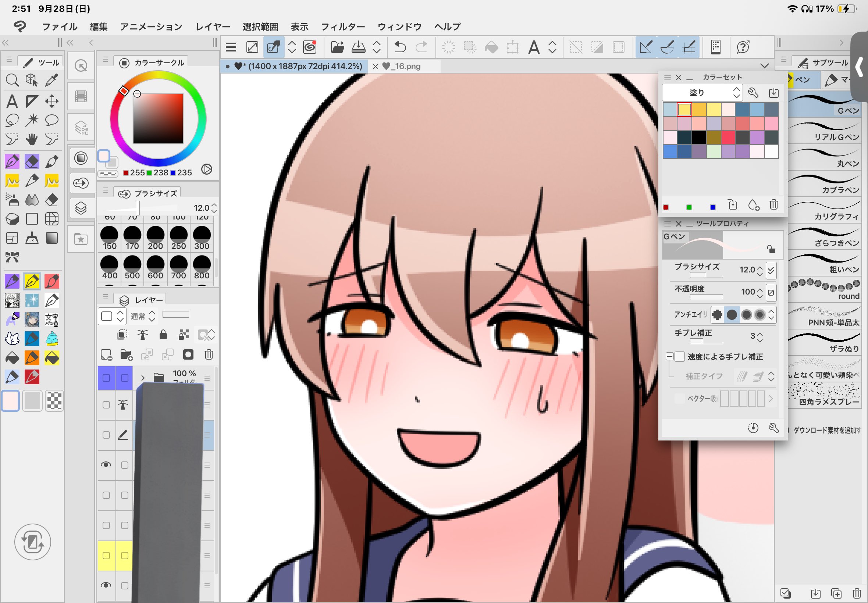Click the save file icon
Image resolution: width=868 pixels, height=603 pixels.
point(358,47)
